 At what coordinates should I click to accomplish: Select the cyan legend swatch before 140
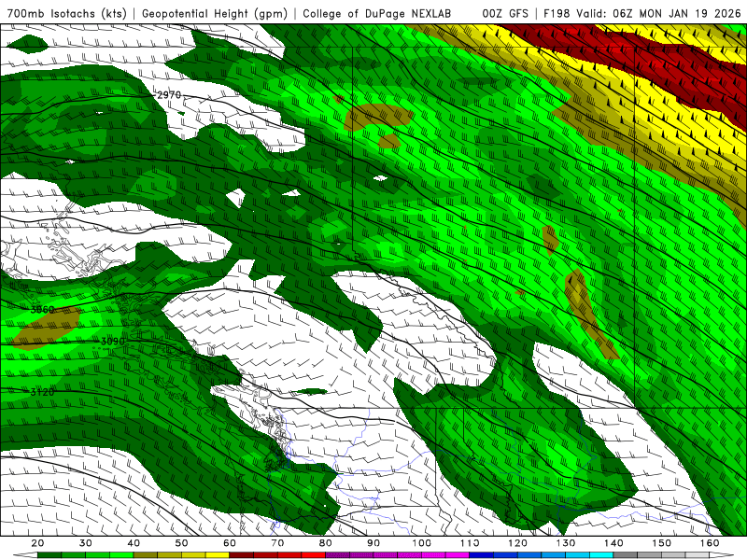(x=601, y=555)
